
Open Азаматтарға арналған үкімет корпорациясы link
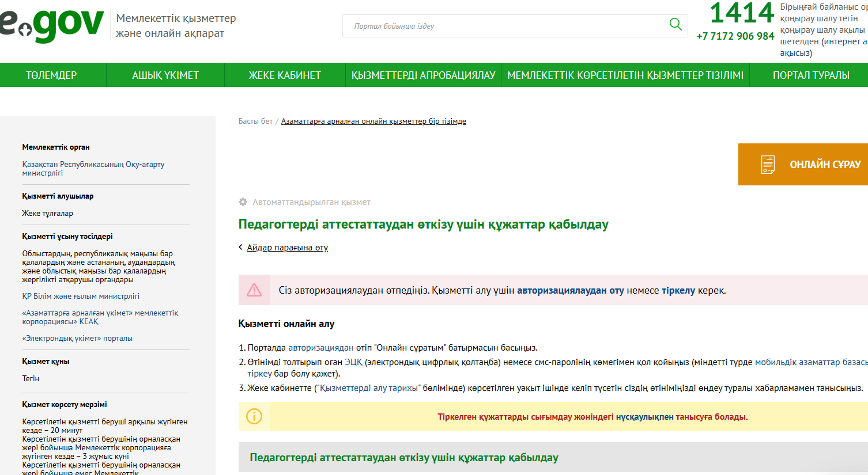click(100, 317)
